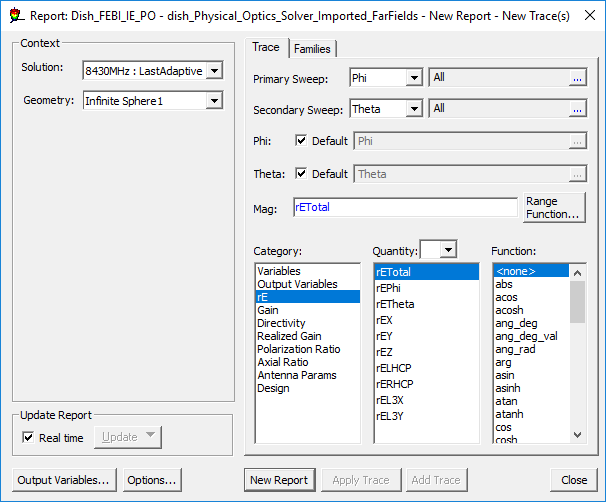This screenshot has width=606, height=502.
Task: Click the New Report button
Action: [279, 480]
